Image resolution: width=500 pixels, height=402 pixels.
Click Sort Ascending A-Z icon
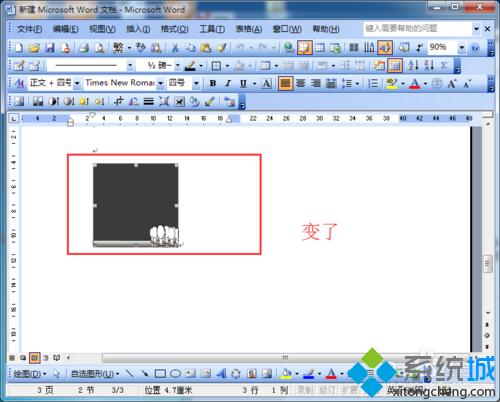[x=413, y=66]
